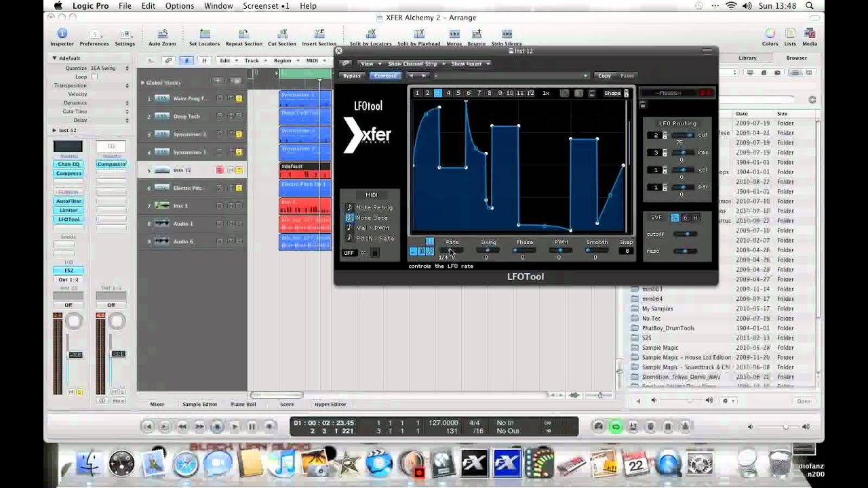Click the Repeat Section icon
Image resolution: width=868 pixels, height=488 pixels.
[x=243, y=34]
